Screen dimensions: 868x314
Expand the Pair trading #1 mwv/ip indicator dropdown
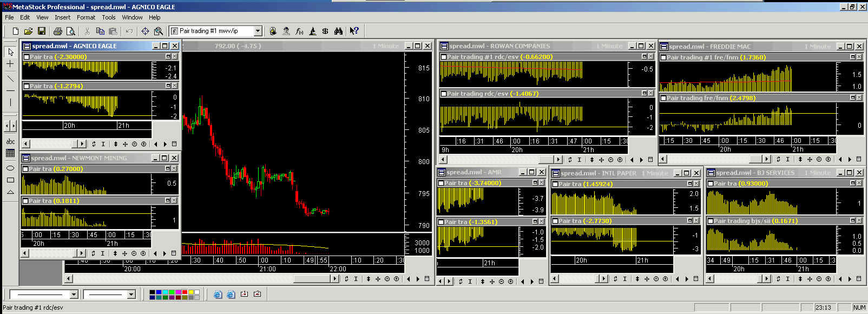tap(258, 31)
